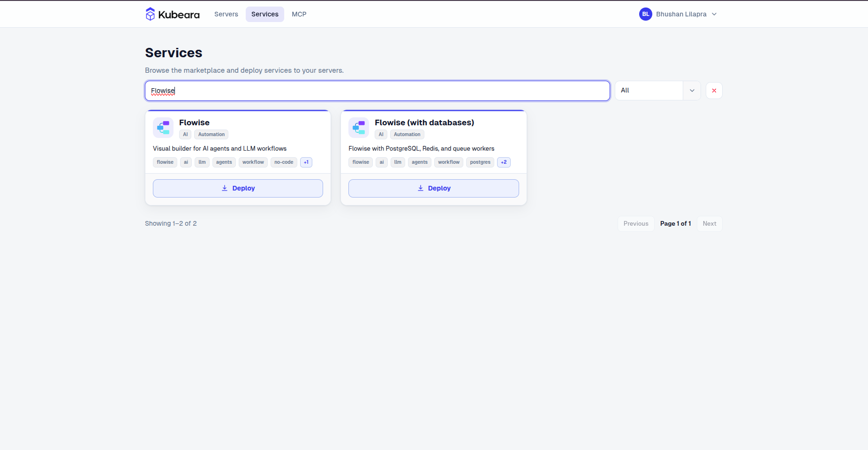Expand the +1 tags on Flowise card

[x=306, y=162]
